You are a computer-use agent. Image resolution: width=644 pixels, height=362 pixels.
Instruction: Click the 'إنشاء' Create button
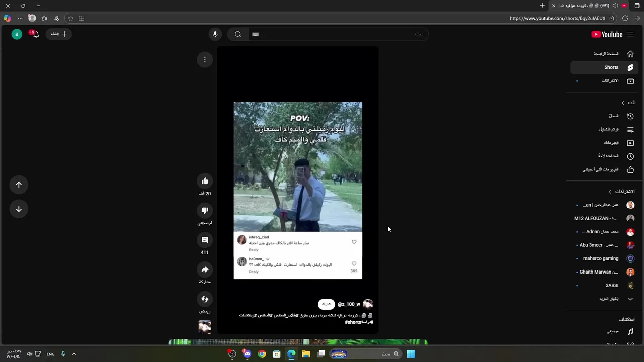[x=59, y=34]
